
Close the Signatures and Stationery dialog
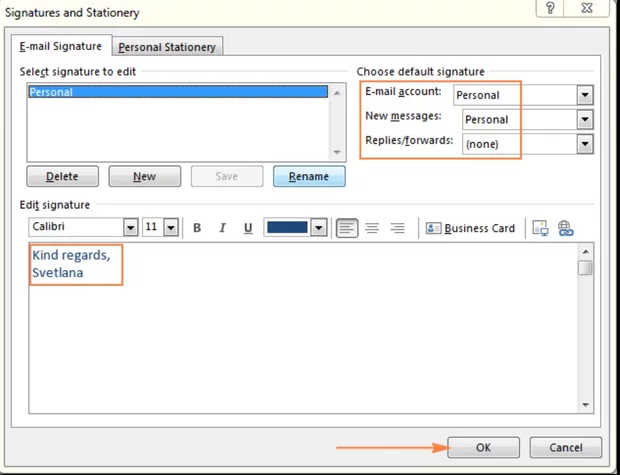coord(587,8)
